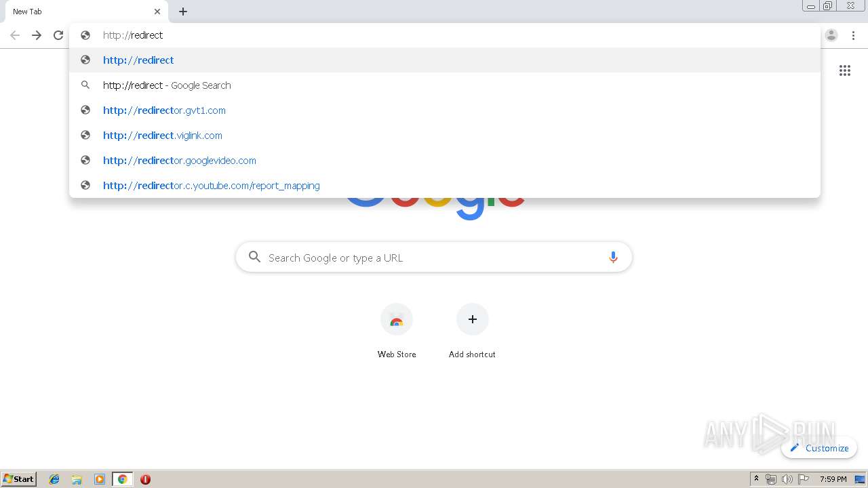Choose redirector.gvt1.com suggestion
The height and width of the screenshot is (488, 868).
(445, 110)
